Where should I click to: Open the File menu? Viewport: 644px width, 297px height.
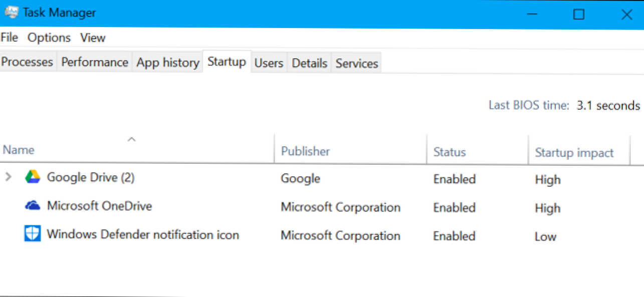pyautogui.click(x=10, y=38)
